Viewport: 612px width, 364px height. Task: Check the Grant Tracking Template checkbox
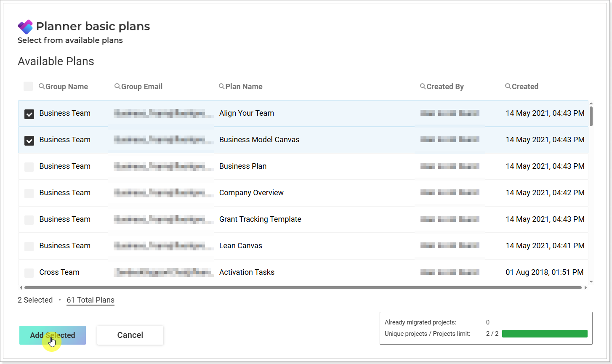point(29,220)
